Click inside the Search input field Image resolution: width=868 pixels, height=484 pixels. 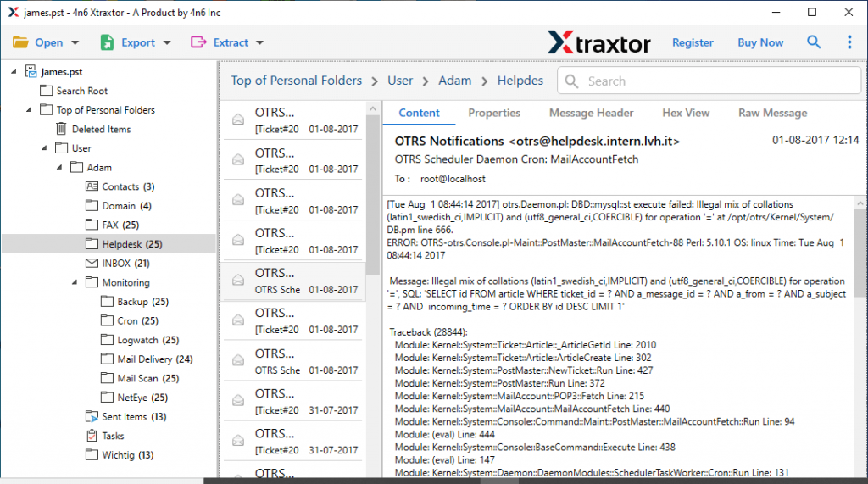pyautogui.click(x=712, y=81)
